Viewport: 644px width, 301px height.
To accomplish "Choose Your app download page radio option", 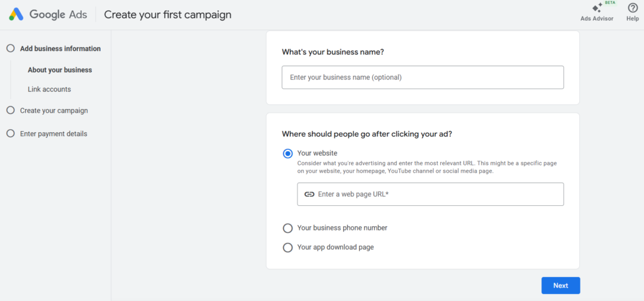I will [x=288, y=247].
